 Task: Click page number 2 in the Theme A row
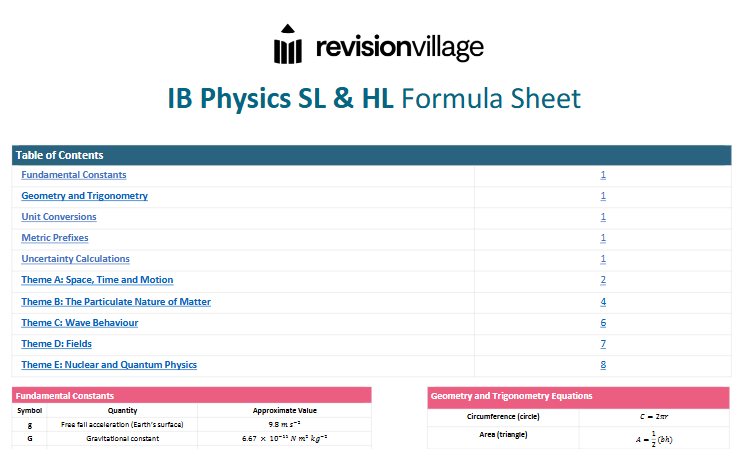coord(603,280)
